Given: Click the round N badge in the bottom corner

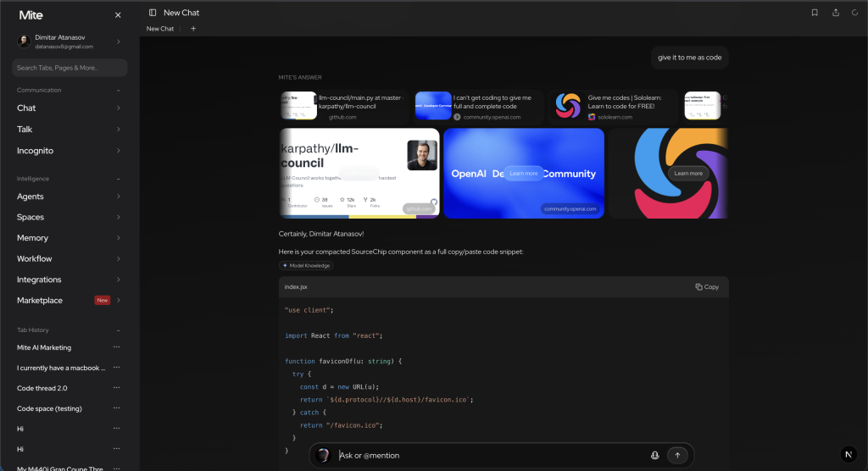Looking at the screenshot, I should point(848,454).
